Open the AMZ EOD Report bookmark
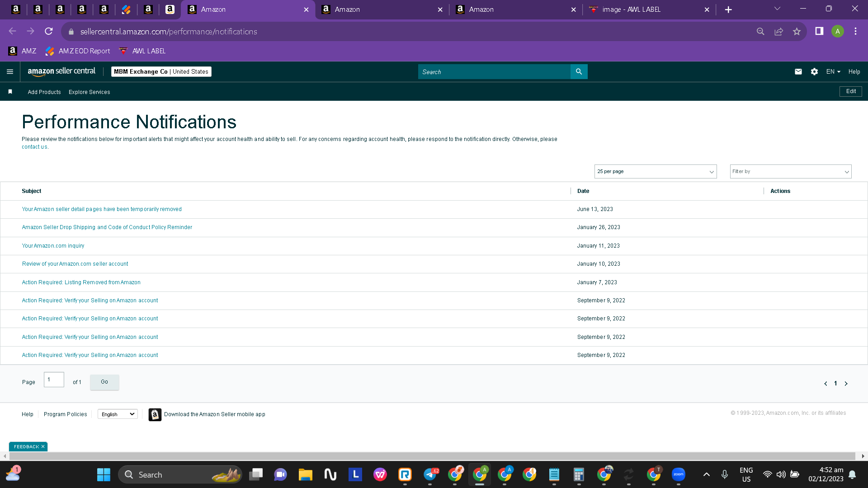The width and height of the screenshot is (868, 488). point(78,51)
